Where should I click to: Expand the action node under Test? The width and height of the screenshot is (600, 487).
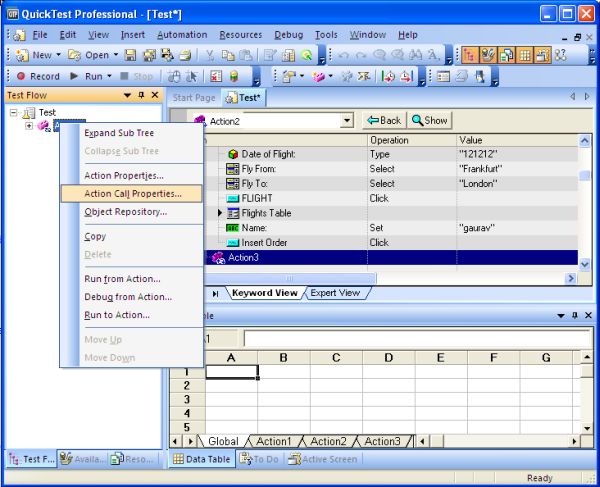(29, 125)
